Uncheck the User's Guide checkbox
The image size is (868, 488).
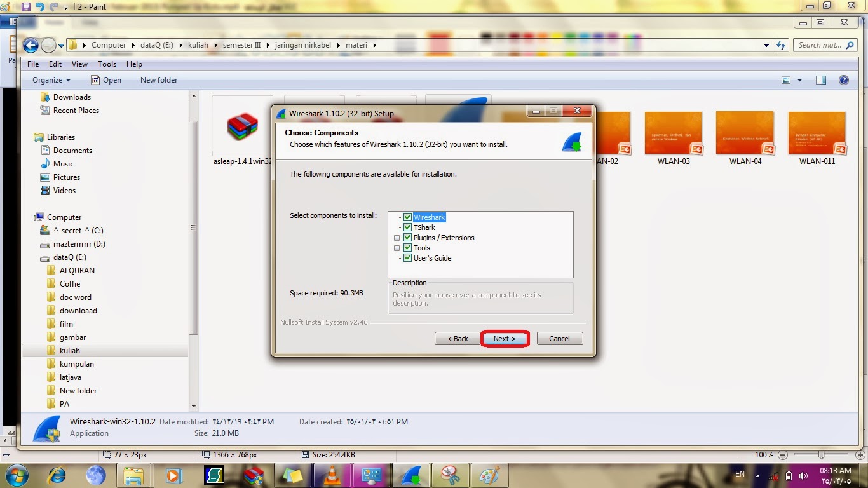(x=408, y=258)
